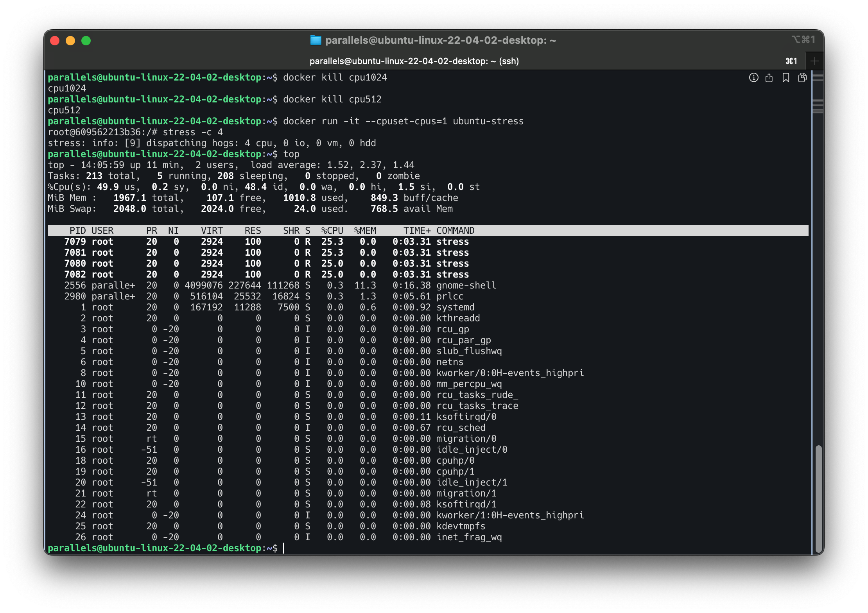The image size is (868, 613).
Task: Click the migration/0 command name
Action: (466, 439)
